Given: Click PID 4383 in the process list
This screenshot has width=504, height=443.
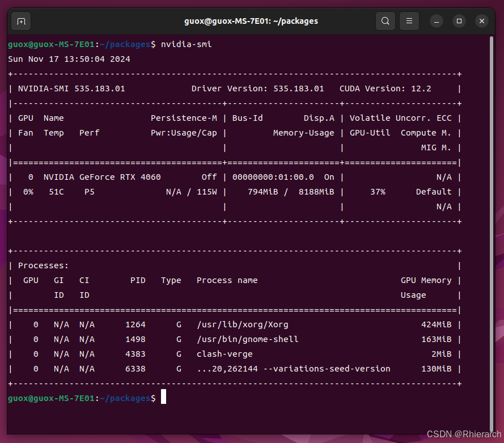Looking at the screenshot, I should pos(135,355).
